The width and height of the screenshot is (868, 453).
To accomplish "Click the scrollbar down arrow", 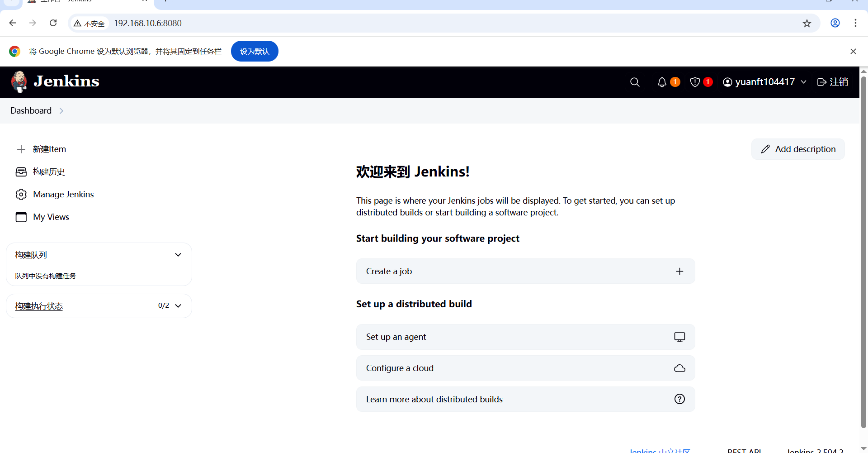I will [863, 449].
